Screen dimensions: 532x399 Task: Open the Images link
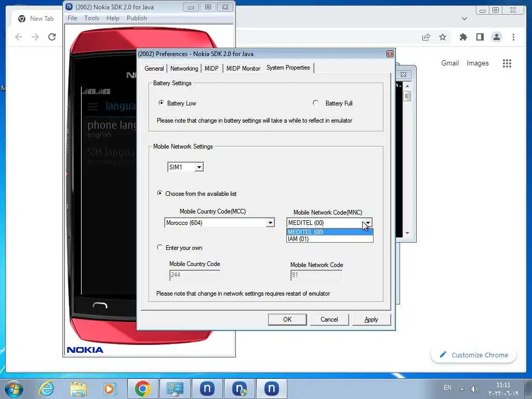(x=477, y=63)
